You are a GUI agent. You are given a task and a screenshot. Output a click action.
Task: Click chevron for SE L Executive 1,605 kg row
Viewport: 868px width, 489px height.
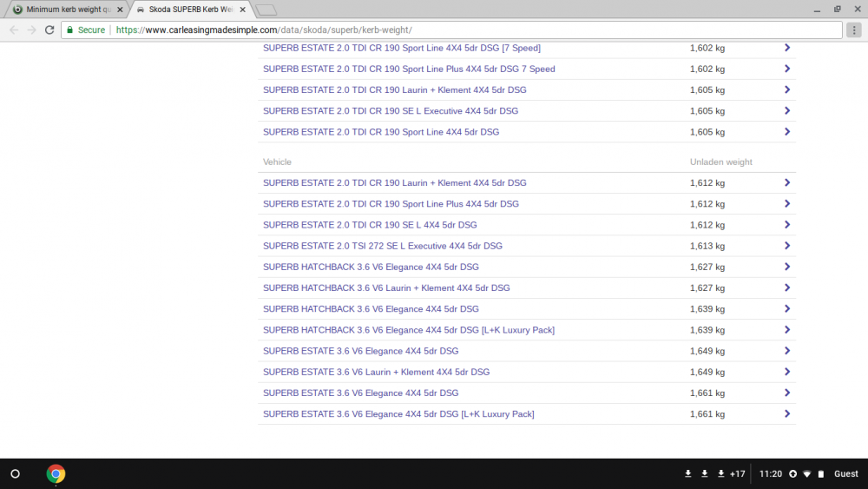point(786,111)
